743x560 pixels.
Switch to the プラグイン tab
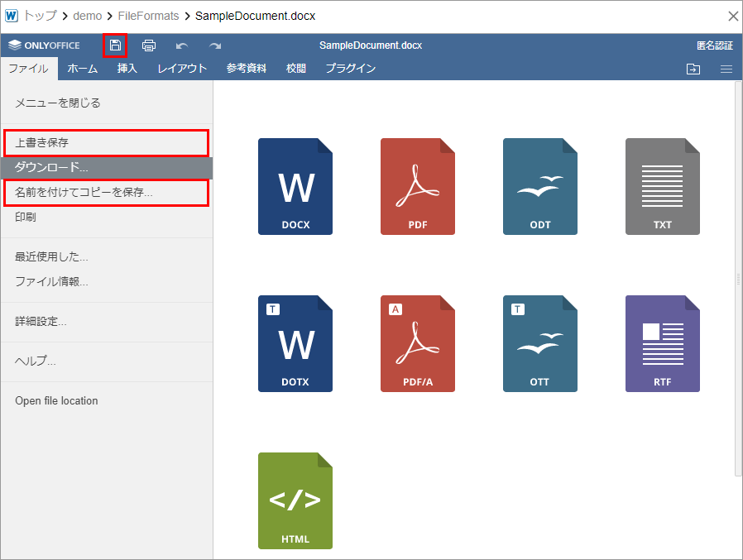coord(351,69)
